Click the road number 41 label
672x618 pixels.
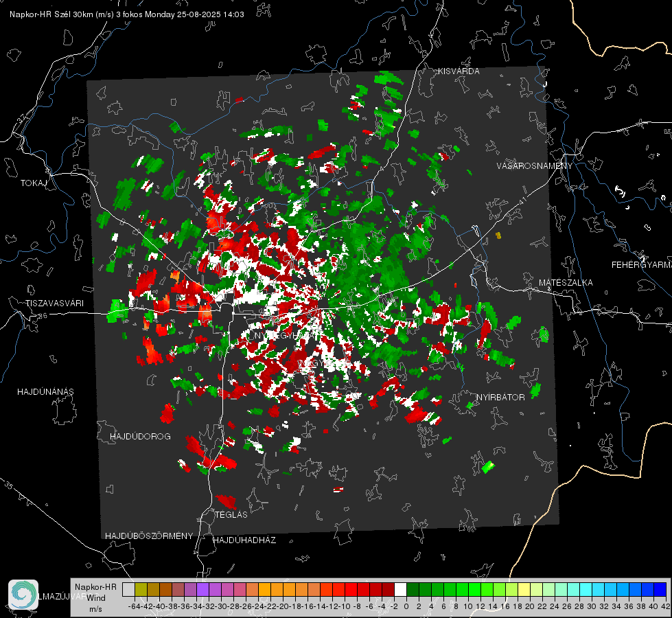(522, 201)
